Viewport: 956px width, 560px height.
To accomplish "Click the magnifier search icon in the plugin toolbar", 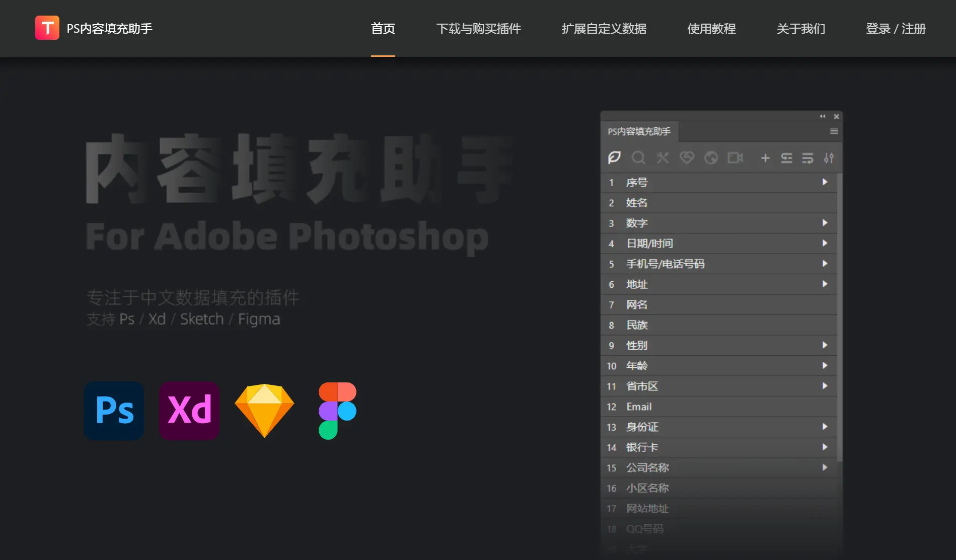I will (638, 158).
